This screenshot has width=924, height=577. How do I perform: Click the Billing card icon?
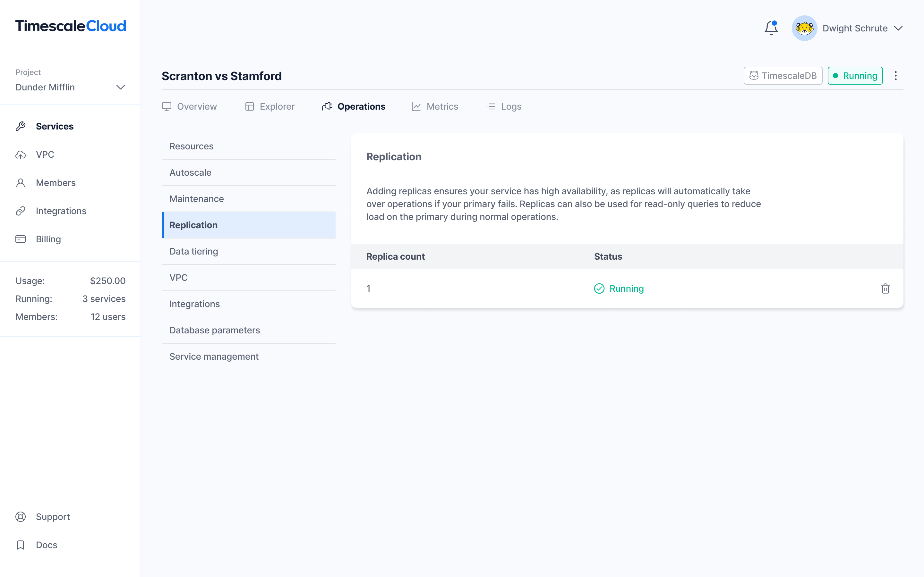point(21,239)
